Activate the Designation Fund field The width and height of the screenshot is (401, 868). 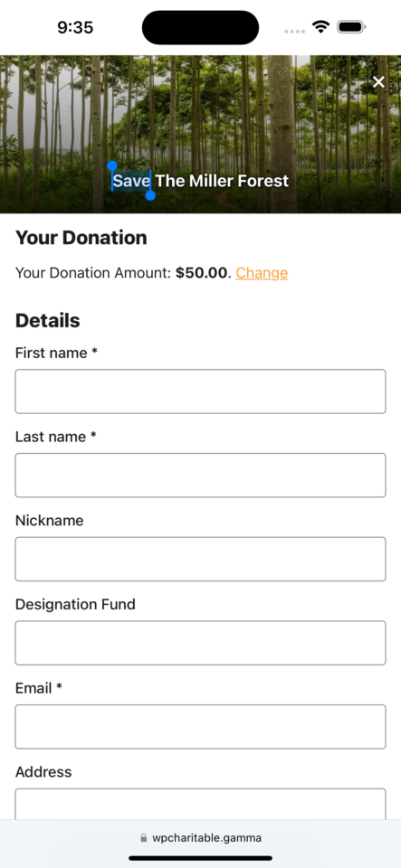(x=201, y=643)
